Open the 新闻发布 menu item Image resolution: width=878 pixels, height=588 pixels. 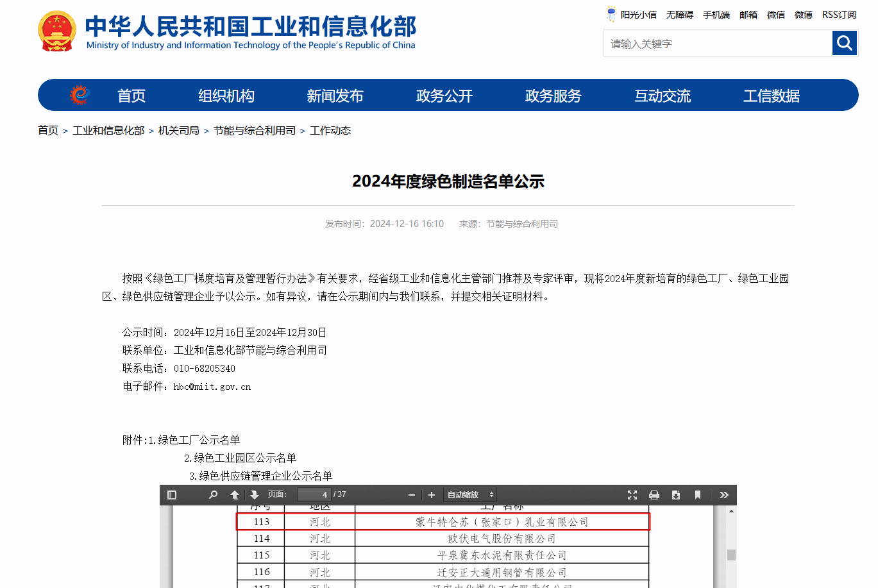[335, 95]
